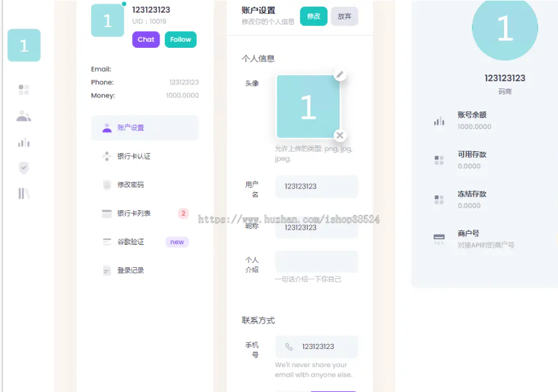Select the bar chart statistics sidebar icon

pyautogui.click(x=23, y=142)
